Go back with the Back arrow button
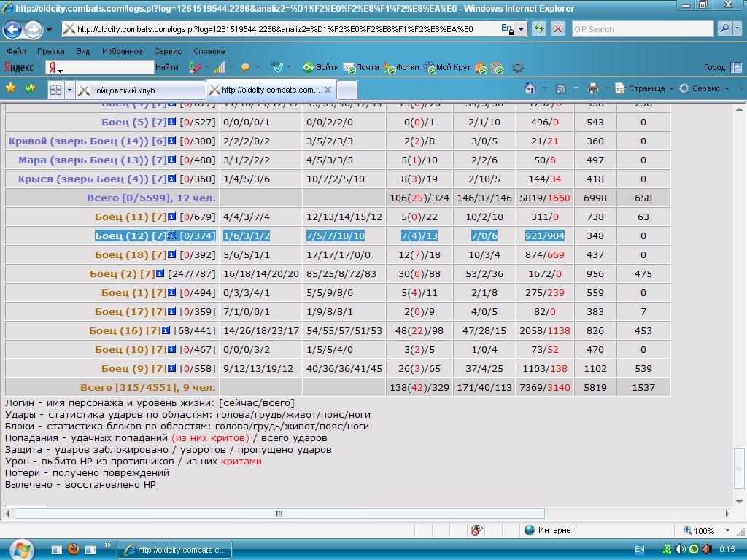Image resolution: width=747 pixels, height=560 pixels. coord(13,29)
